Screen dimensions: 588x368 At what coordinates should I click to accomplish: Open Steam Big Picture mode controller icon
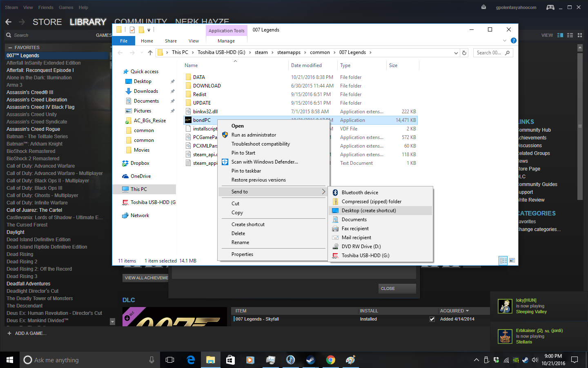tap(550, 7)
